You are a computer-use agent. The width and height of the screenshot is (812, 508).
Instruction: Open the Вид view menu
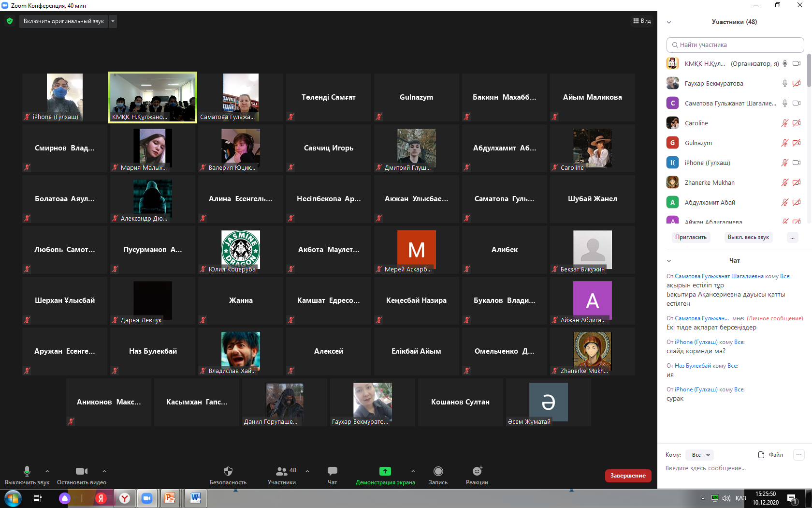coord(642,21)
